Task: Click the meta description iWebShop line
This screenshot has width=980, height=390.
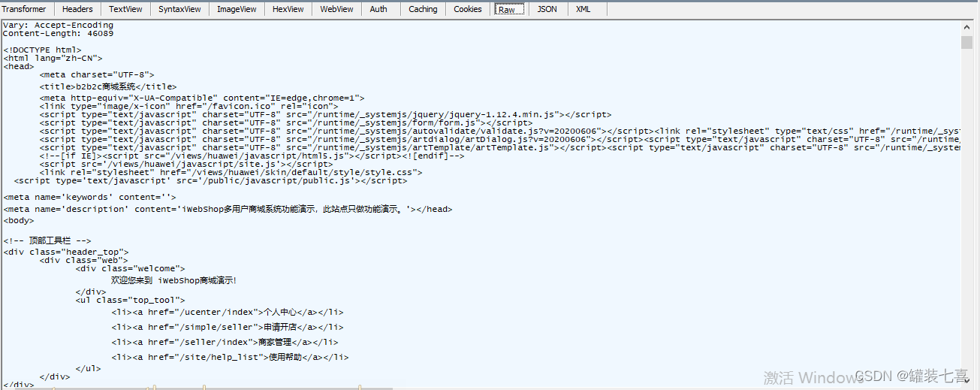Action: click(228, 209)
